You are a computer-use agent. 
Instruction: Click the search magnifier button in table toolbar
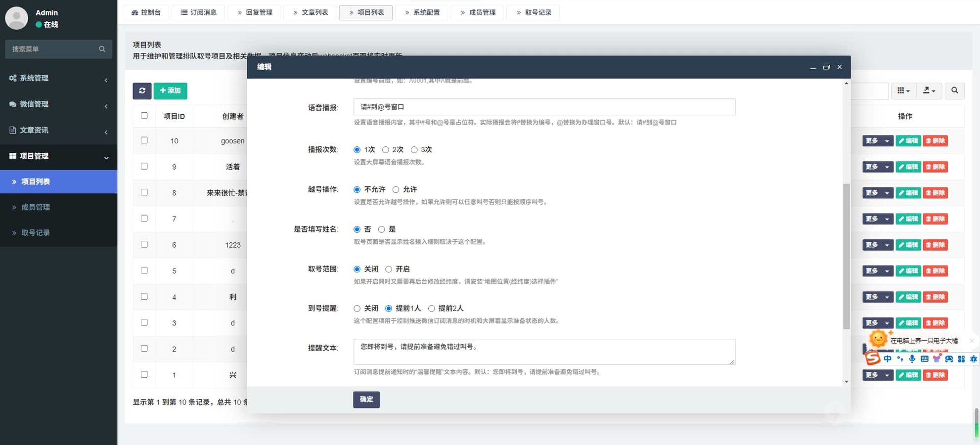(x=954, y=90)
